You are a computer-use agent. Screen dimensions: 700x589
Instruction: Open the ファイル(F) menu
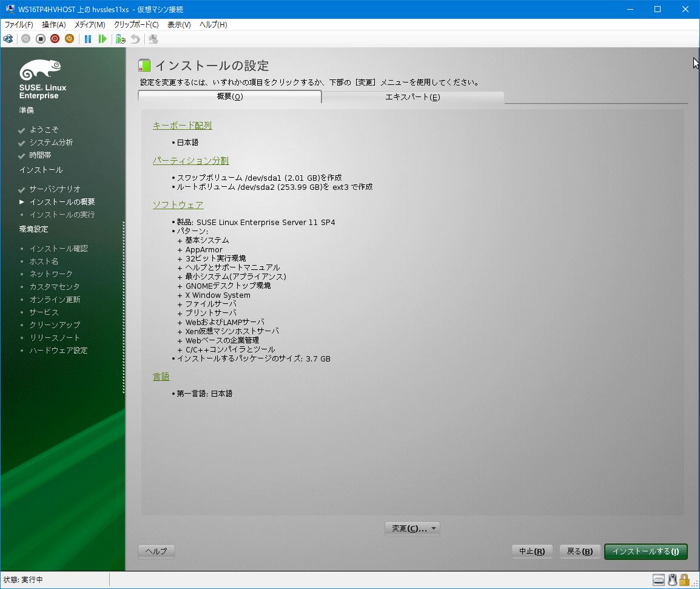tap(19, 24)
